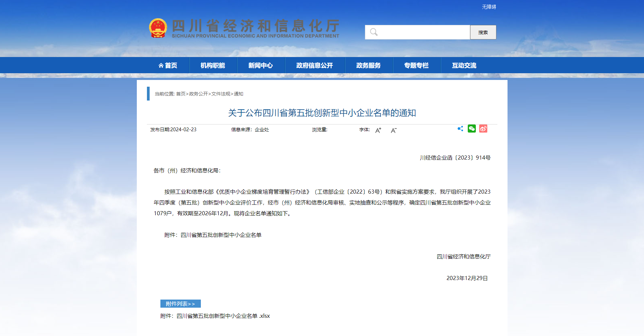Click the date 2023年12月29日
The height and width of the screenshot is (336, 644).
click(467, 278)
